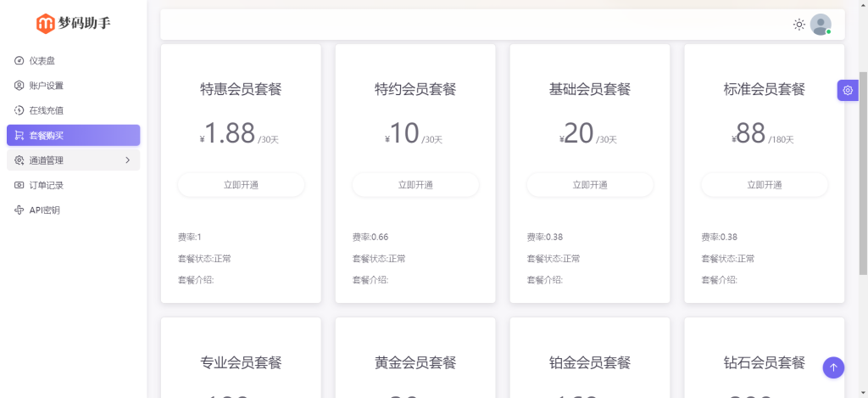
Task: Click 立即开通 for 特惠会员套餐
Action: pos(241,185)
